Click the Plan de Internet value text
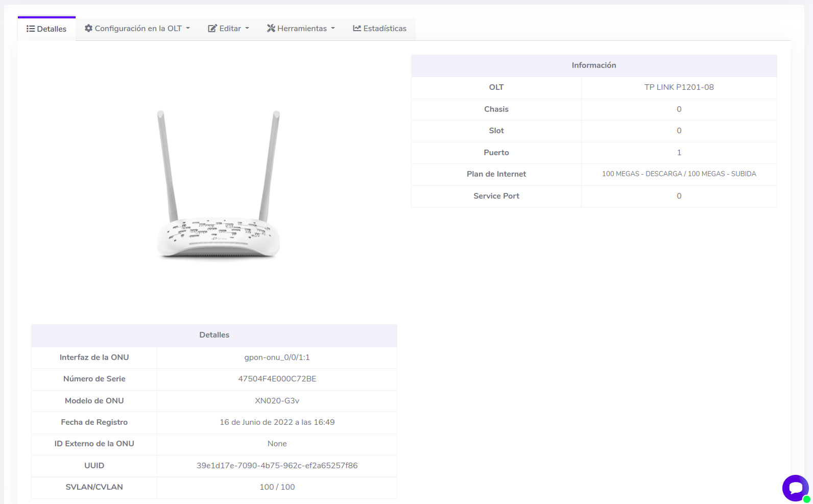This screenshot has height=504, width=813. point(679,174)
